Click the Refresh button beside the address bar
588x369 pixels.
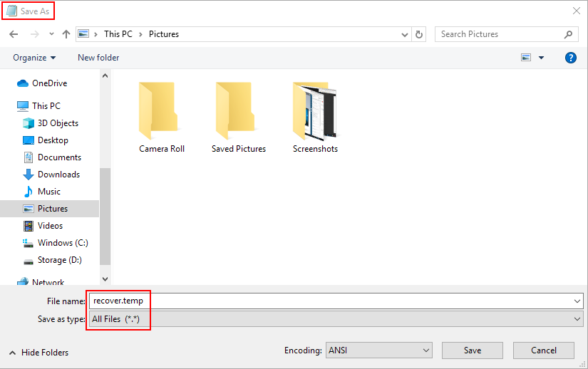point(420,34)
